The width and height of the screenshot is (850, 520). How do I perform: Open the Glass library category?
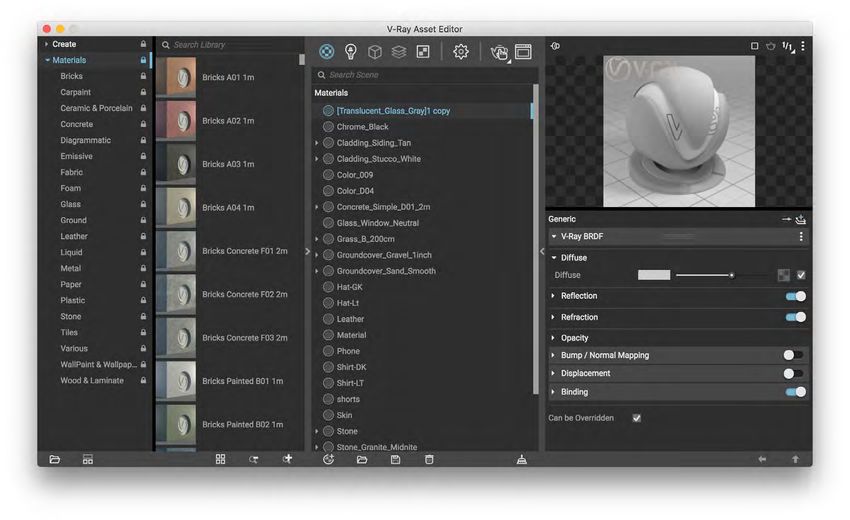(x=70, y=204)
